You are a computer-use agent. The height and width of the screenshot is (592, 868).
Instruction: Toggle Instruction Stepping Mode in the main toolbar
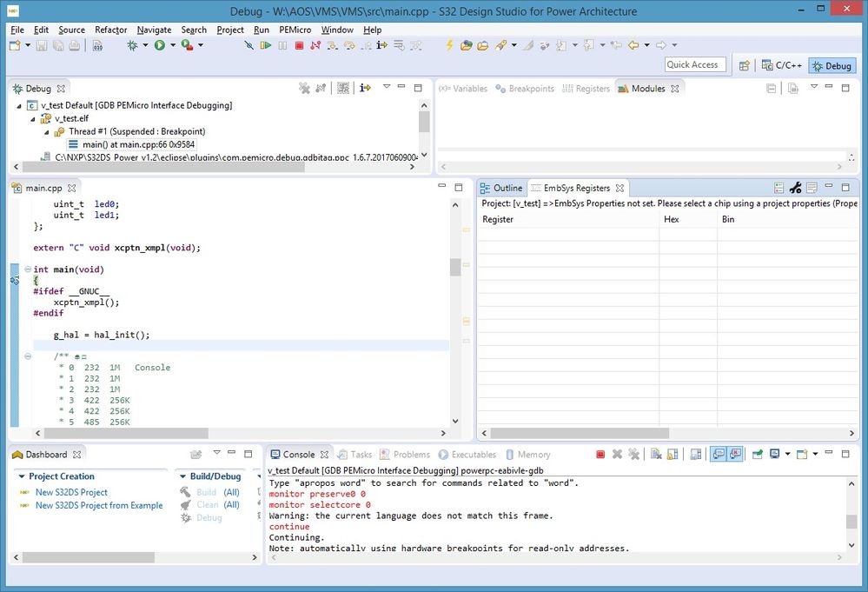pos(382,45)
